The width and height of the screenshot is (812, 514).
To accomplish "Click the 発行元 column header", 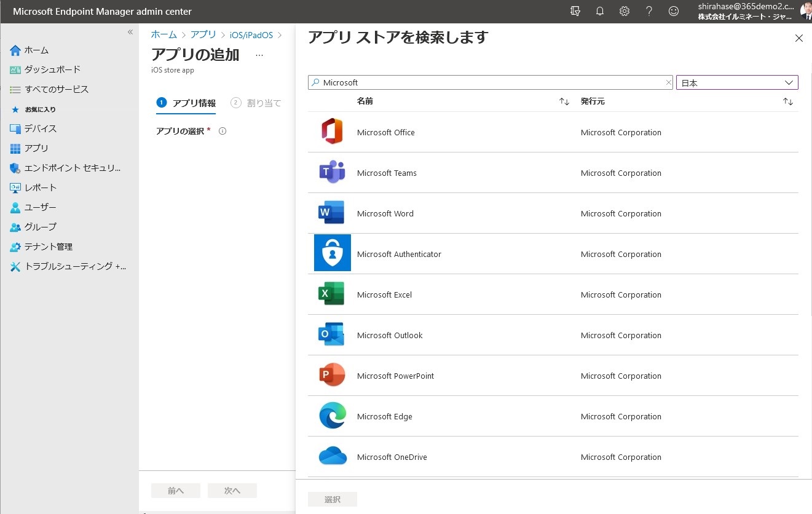I will [x=593, y=101].
